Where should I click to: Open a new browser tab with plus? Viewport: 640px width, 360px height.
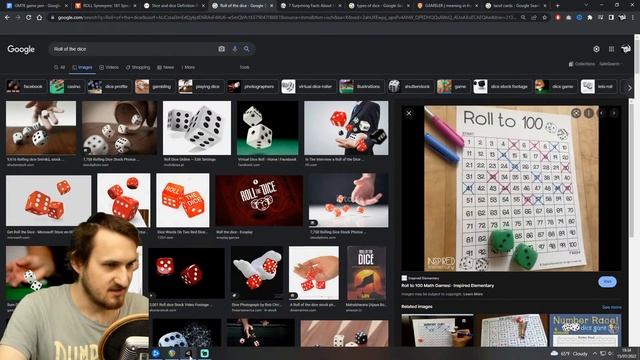(558, 6)
